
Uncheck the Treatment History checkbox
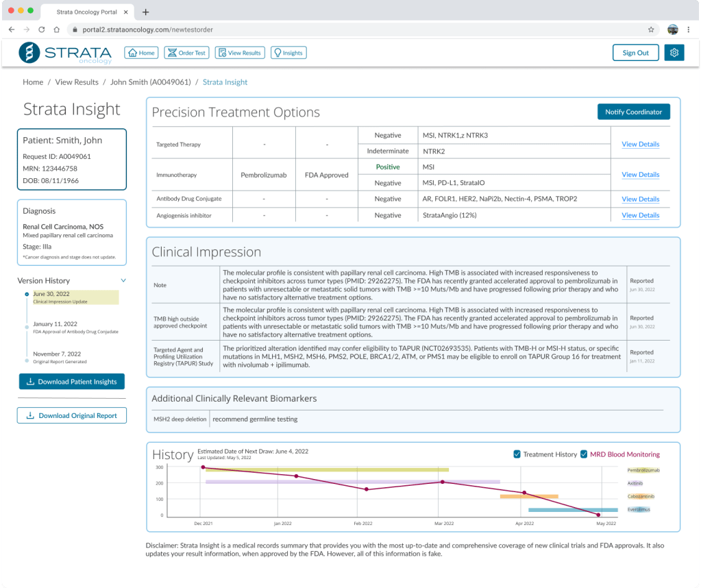(517, 454)
